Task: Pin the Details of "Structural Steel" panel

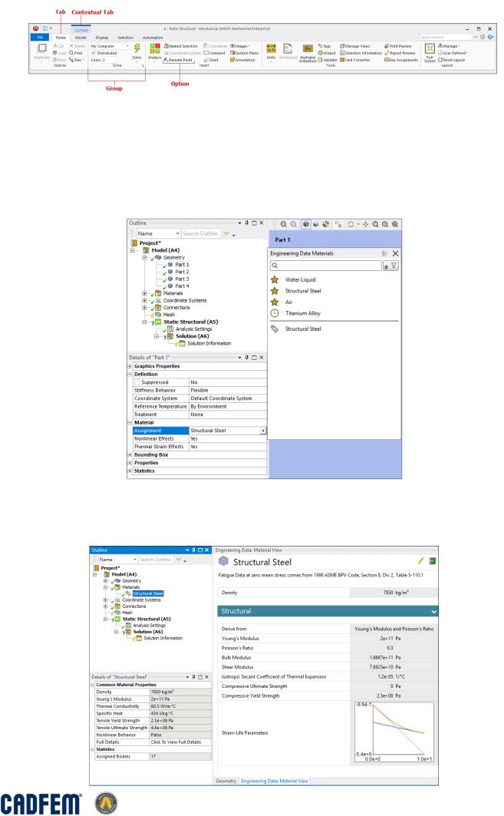Action: [x=193, y=677]
